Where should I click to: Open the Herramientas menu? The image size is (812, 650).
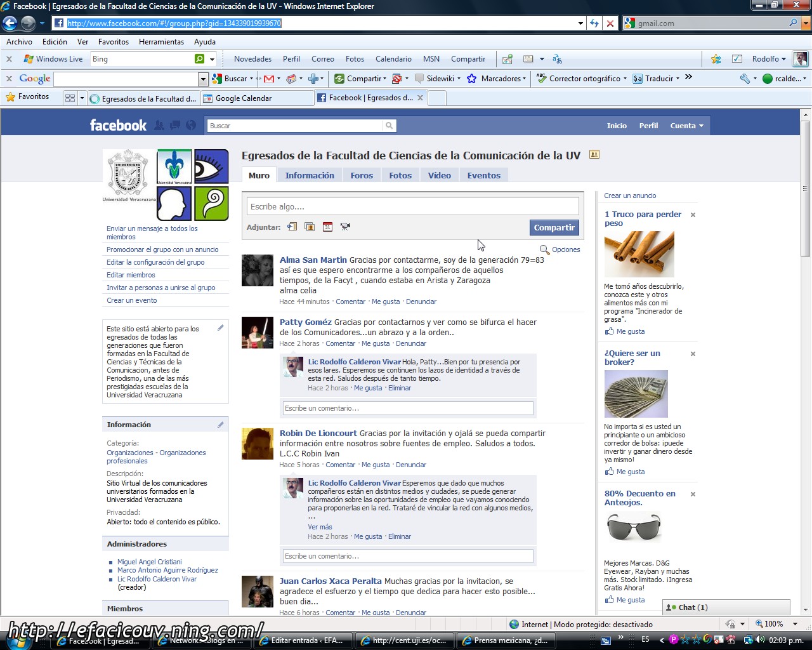pyautogui.click(x=161, y=42)
